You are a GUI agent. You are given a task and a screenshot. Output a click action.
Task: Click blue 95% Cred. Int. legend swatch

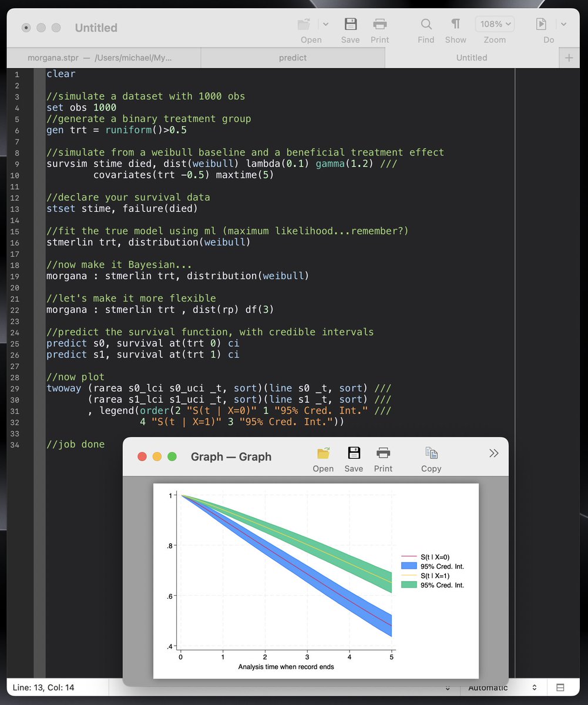[409, 565]
